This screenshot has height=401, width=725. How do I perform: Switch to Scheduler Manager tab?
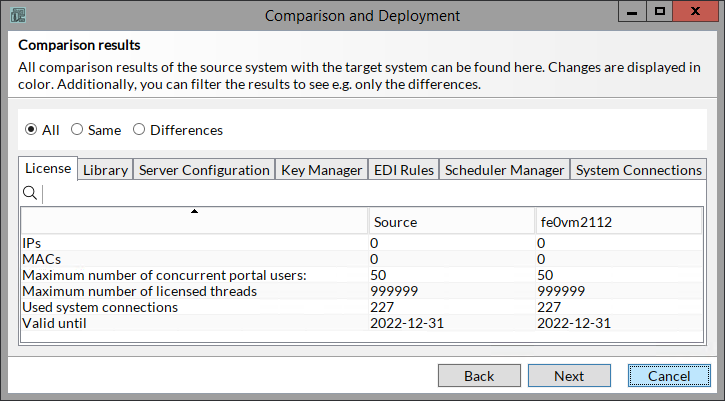505,170
